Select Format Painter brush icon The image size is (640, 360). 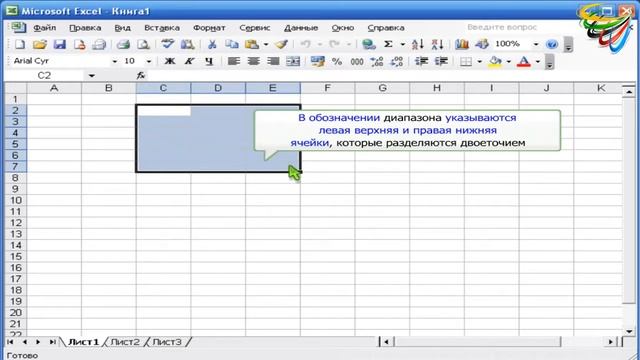282,44
